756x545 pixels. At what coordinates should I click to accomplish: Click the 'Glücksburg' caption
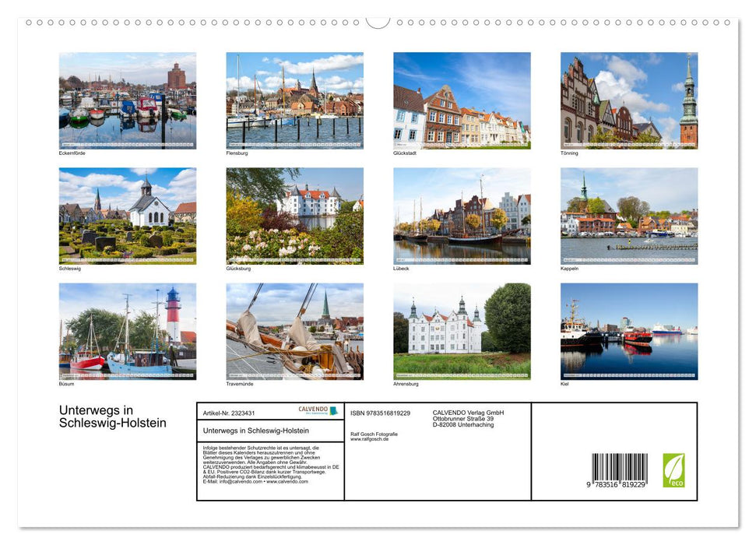coord(238,268)
